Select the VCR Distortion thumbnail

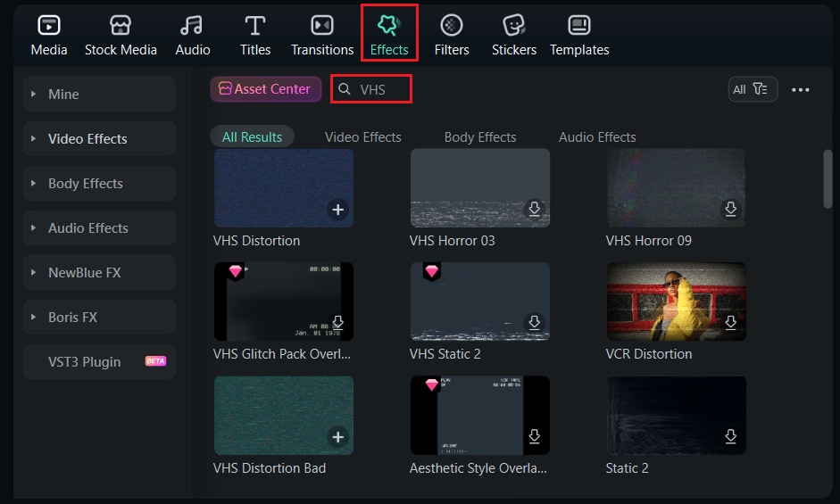(676, 302)
